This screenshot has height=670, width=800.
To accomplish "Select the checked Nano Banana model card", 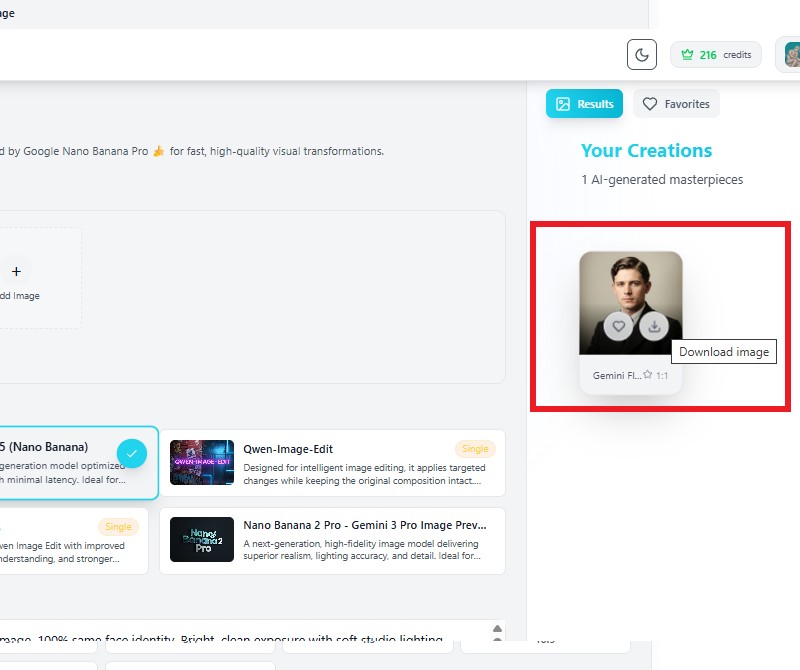I will [x=77, y=463].
